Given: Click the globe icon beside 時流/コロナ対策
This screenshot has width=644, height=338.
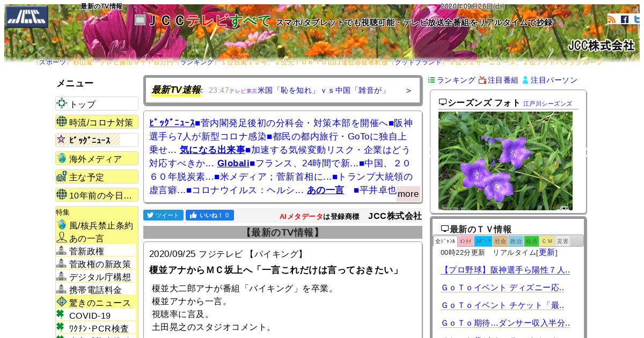Looking at the screenshot, I should click(62, 122).
